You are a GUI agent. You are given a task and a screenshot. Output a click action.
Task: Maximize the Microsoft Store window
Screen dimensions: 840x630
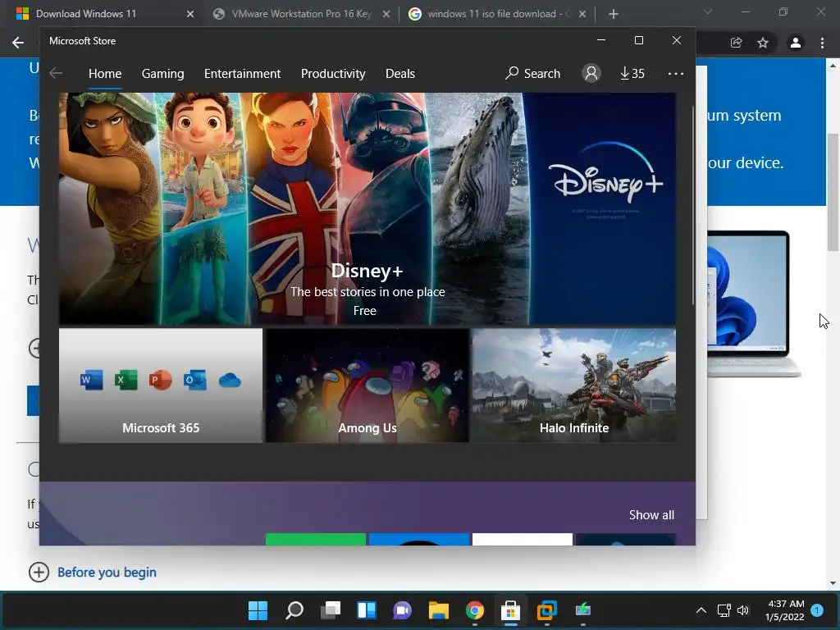tap(638, 41)
